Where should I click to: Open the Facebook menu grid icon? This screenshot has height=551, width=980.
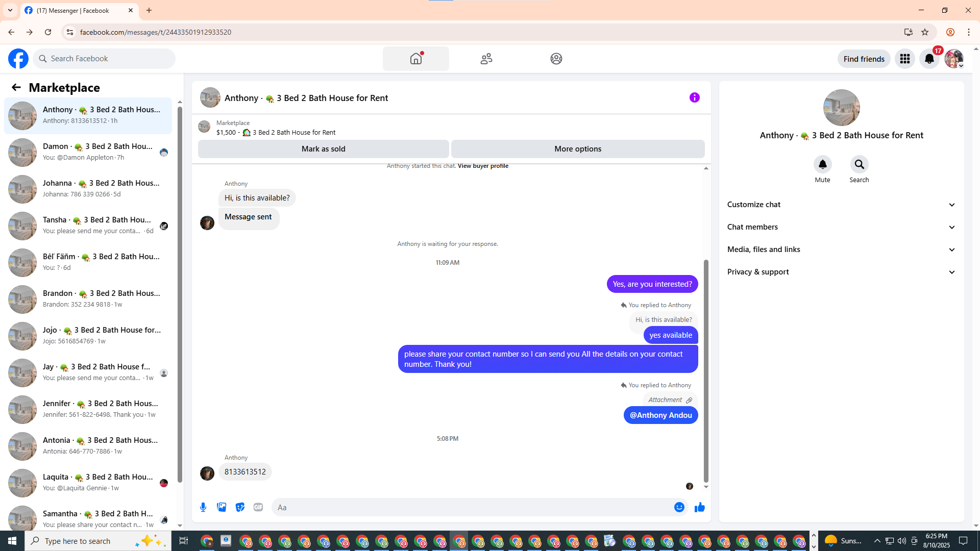coord(904,59)
